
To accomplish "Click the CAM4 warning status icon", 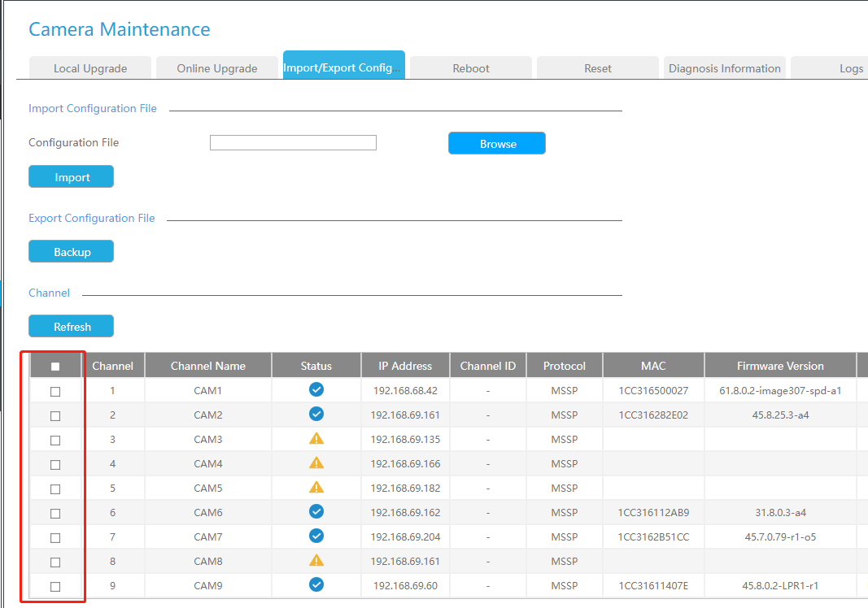I will pos(316,463).
